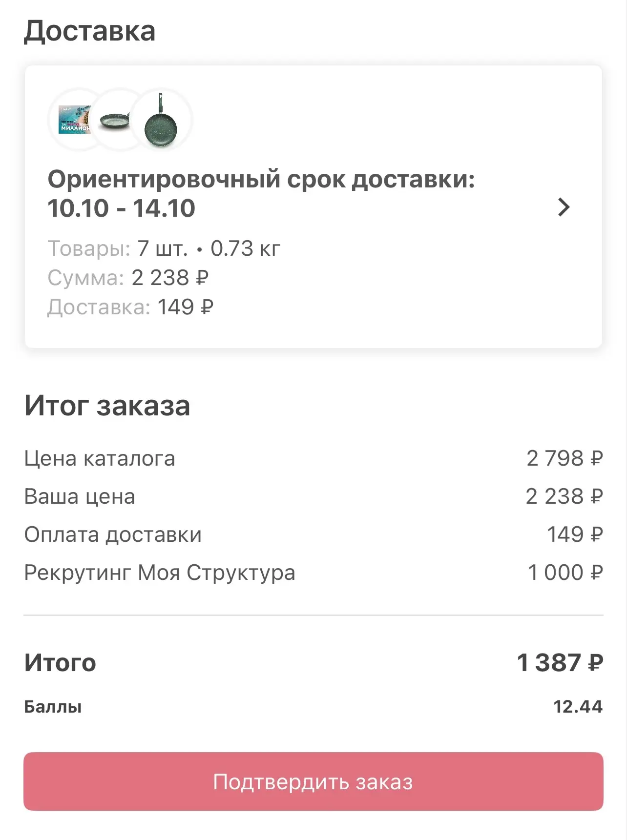Image resolution: width=627 pixels, height=840 pixels.
Task: Click the Рекрутинг Моя Структура row
Action: coord(313,573)
